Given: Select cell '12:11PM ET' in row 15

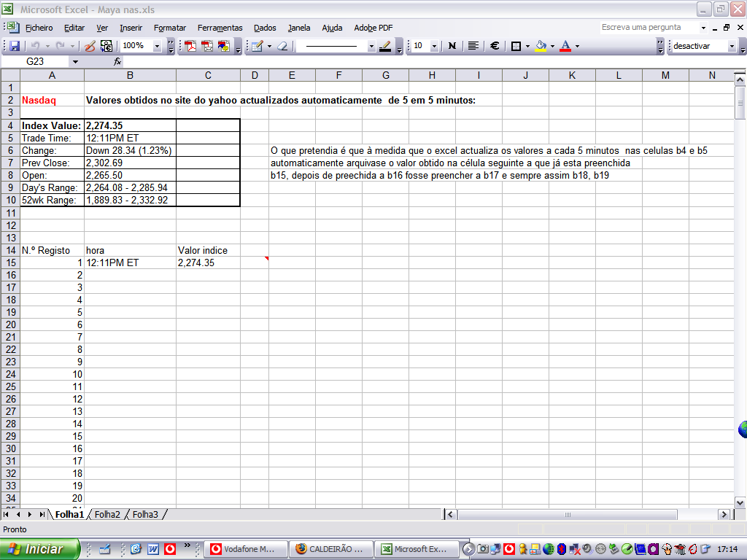Looking at the screenshot, I should pos(130,262).
